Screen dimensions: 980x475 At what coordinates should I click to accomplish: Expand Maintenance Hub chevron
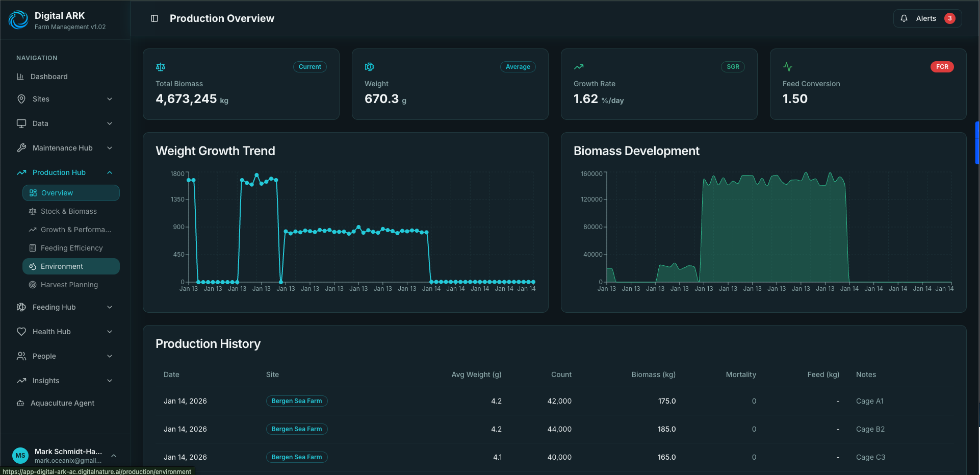coord(110,148)
